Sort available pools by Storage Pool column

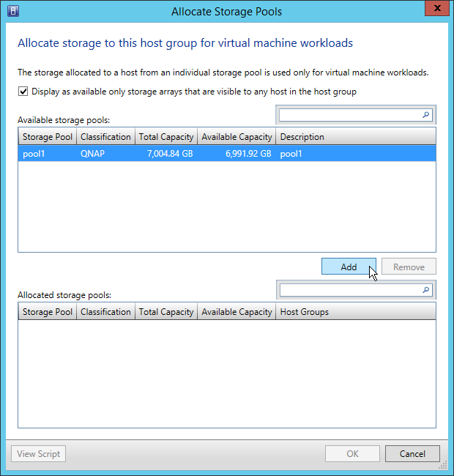point(47,137)
